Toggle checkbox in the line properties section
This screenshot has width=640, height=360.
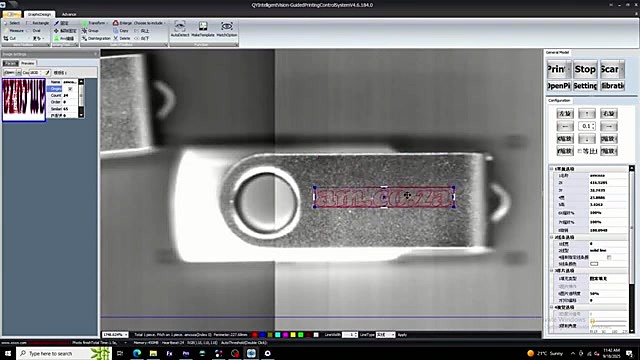coord(609,257)
